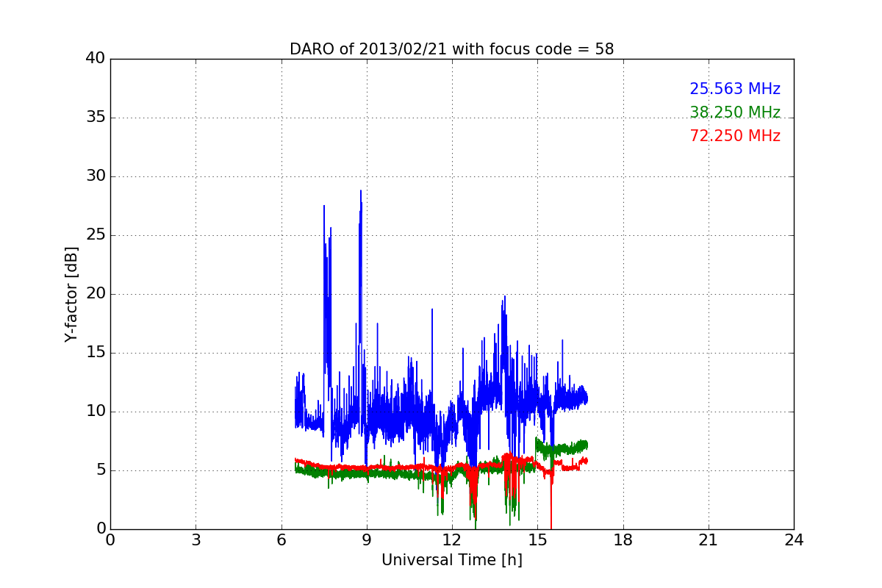Click x-axis tick label 9
Image resolution: width=882 pixels, height=588 pixels.
coord(366,540)
